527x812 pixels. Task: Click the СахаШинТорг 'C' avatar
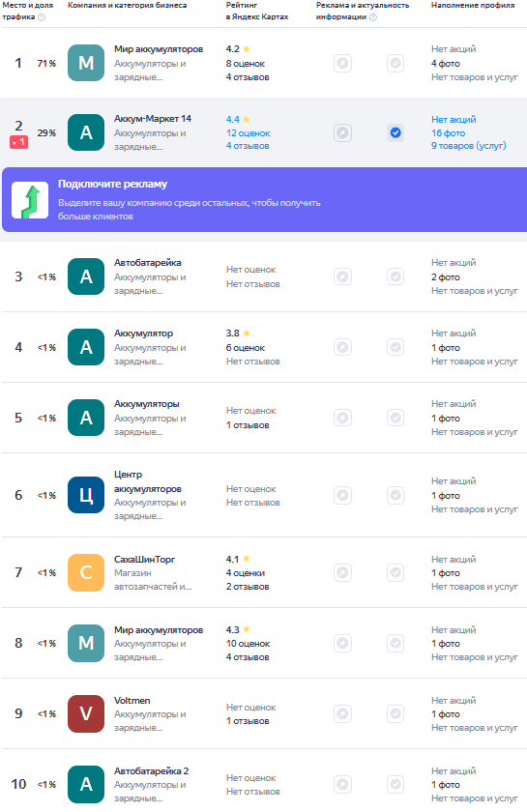pyautogui.click(x=86, y=572)
